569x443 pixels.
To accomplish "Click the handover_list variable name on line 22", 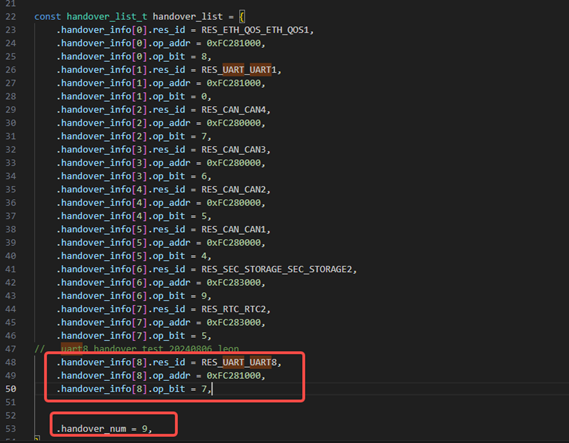I will point(188,17).
